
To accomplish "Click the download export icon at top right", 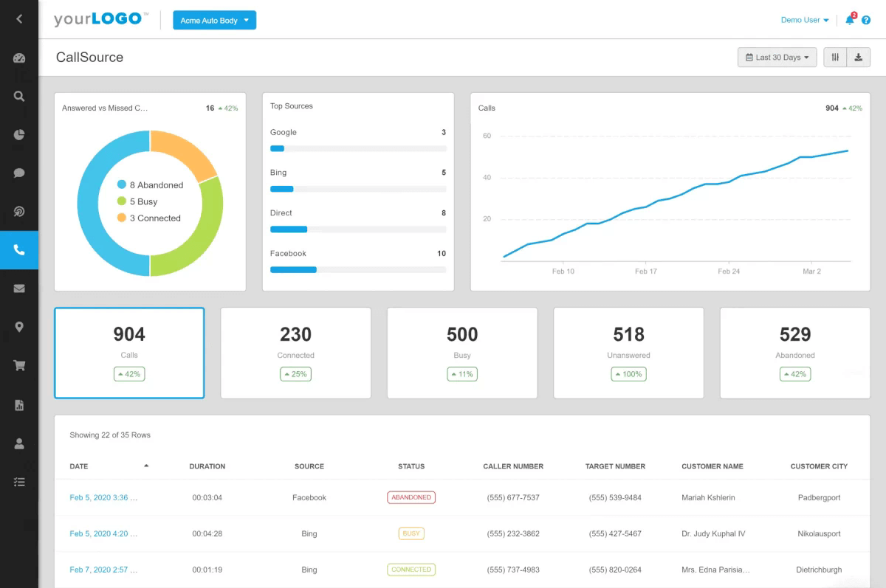I will (859, 57).
